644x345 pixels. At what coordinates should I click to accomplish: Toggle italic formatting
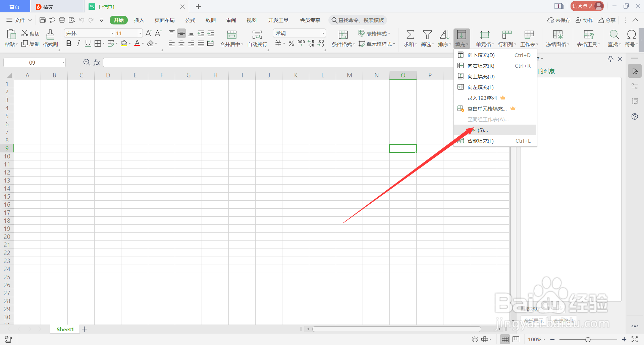point(78,43)
